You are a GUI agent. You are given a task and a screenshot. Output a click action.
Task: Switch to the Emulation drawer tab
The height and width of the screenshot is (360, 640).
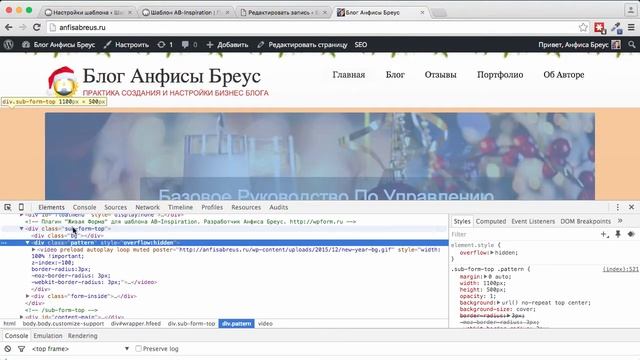[x=48, y=336]
